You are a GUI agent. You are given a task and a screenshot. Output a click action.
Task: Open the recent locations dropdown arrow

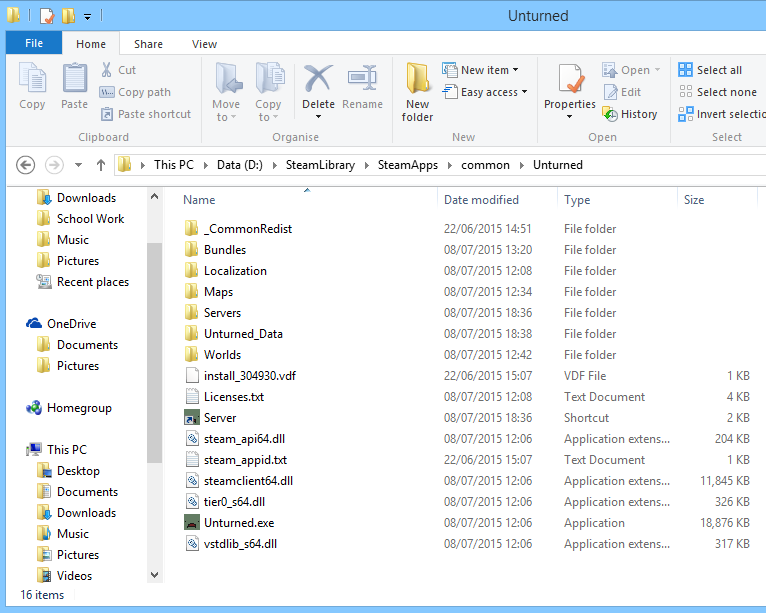78,165
